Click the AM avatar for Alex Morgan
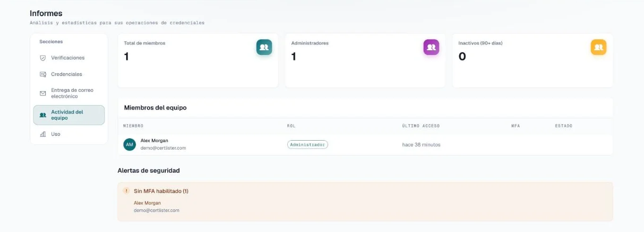 [x=129, y=144]
